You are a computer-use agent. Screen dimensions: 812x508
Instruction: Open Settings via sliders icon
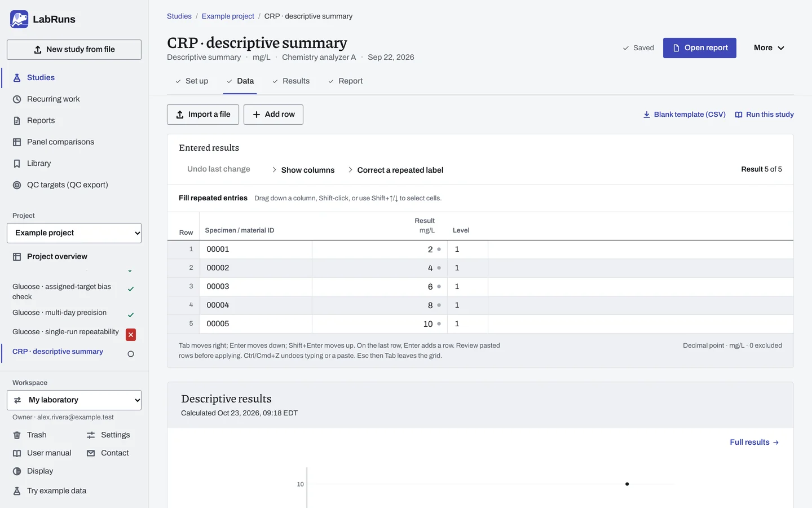[91, 435]
